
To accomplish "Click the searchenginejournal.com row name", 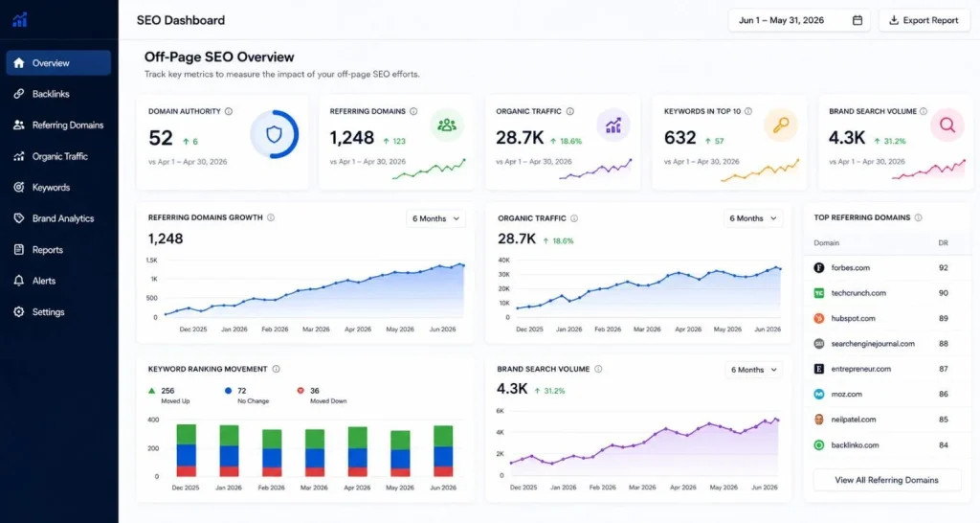I will coord(873,344).
